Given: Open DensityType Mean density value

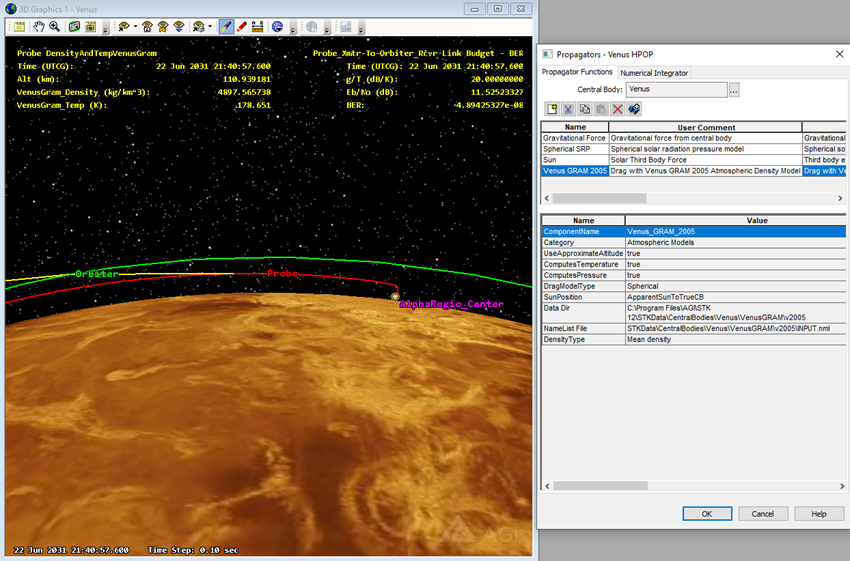Looking at the screenshot, I should pos(735,339).
